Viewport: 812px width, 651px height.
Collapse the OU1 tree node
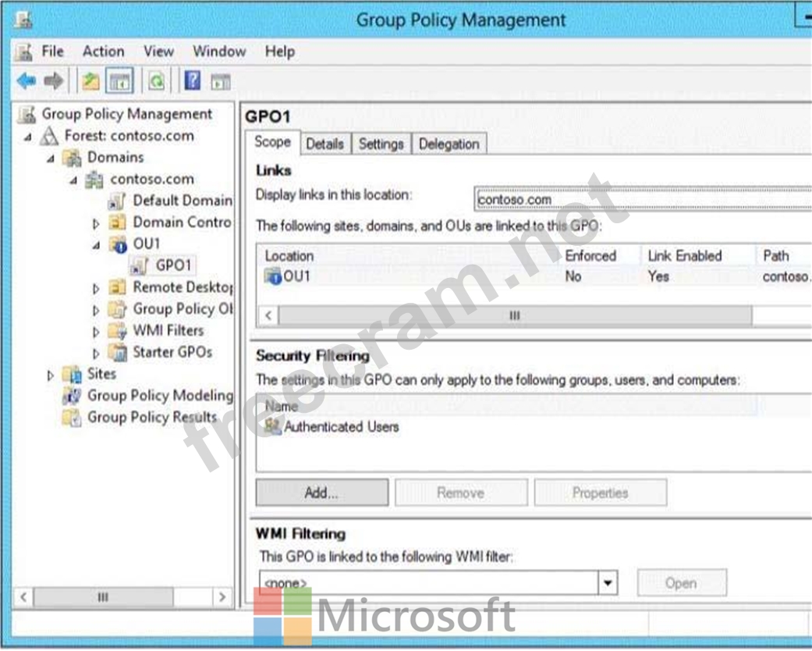pyautogui.click(x=96, y=246)
